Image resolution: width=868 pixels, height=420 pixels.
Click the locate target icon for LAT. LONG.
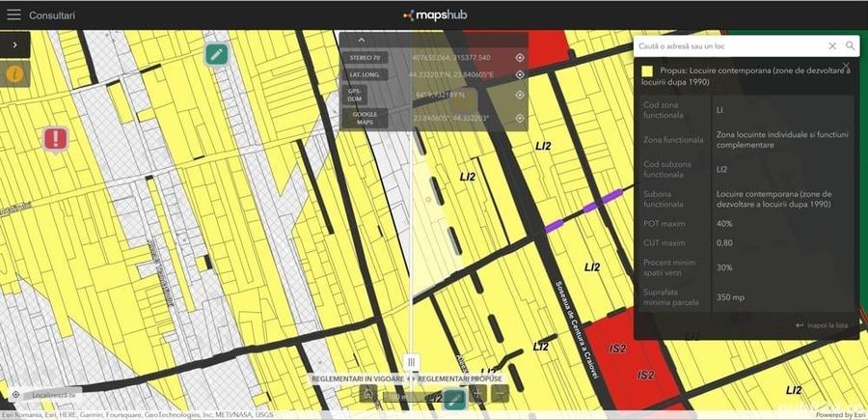(519, 74)
